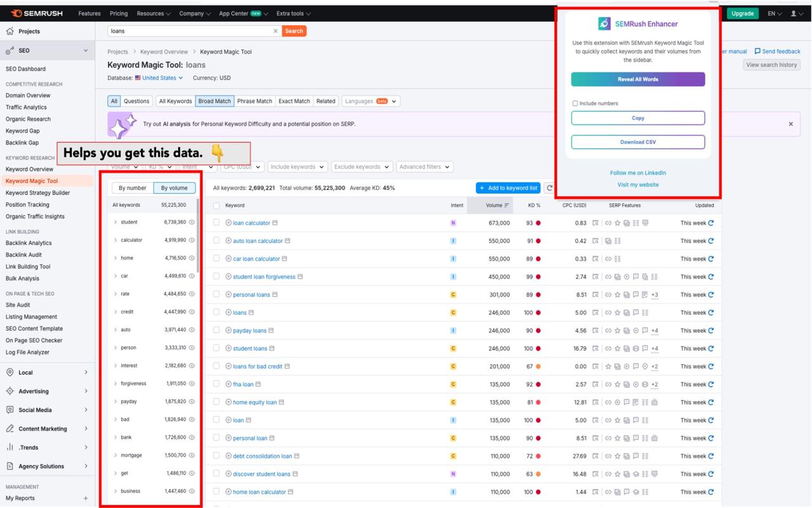Refresh data for loan calculator row
Viewport: 812px width, 508px height.
tap(711, 223)
